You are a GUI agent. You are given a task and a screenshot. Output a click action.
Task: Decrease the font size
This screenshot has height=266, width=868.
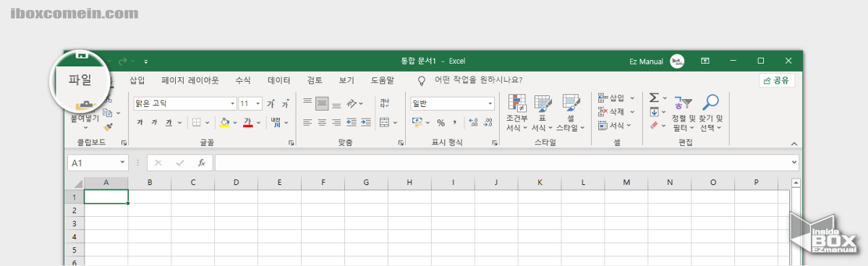(285, 104)
